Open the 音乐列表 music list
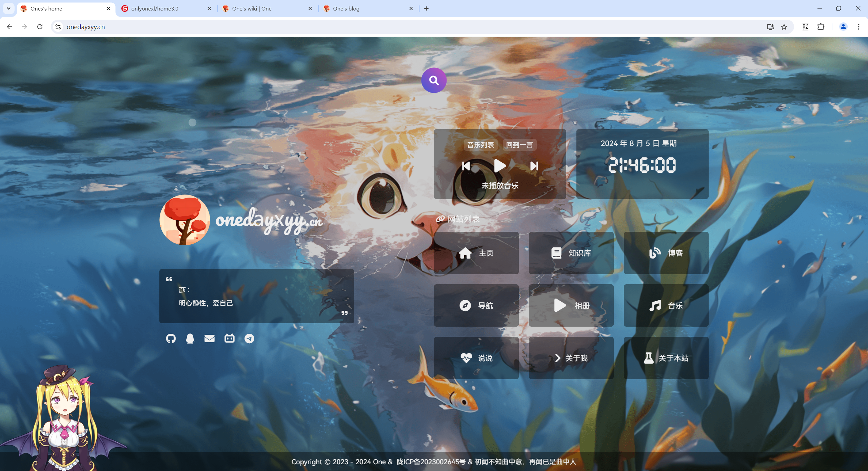868x471 pixels. [x=480, y=145]
